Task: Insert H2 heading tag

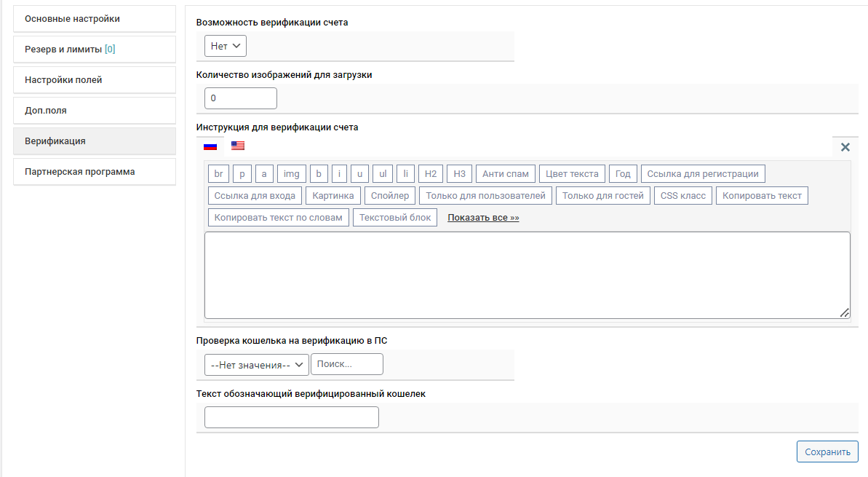Action: click(x=431, y=174)
